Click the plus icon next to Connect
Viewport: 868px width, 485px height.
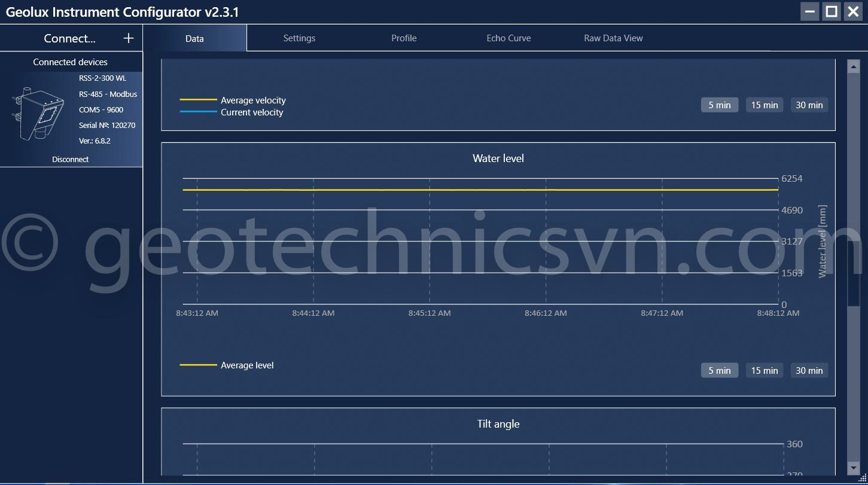click(128, 38)
